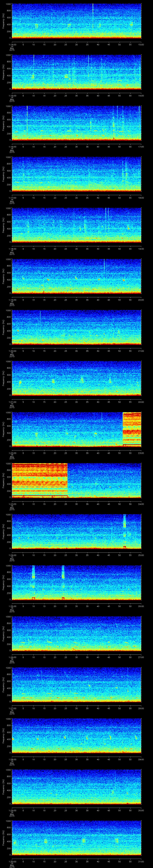Viewport: 153px width, 868px height.
Task: Click the red noise block in 1:22:00 spectrogram
Action: point(132,429)
